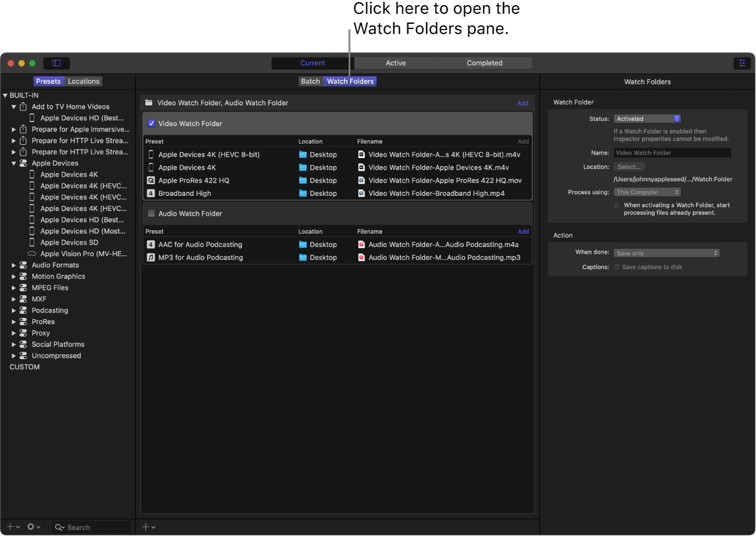The width and height of the screenshot is (756, 537).
Task: Click the Apple Vision Pro headset icon
Action: [x=32, y=254]
